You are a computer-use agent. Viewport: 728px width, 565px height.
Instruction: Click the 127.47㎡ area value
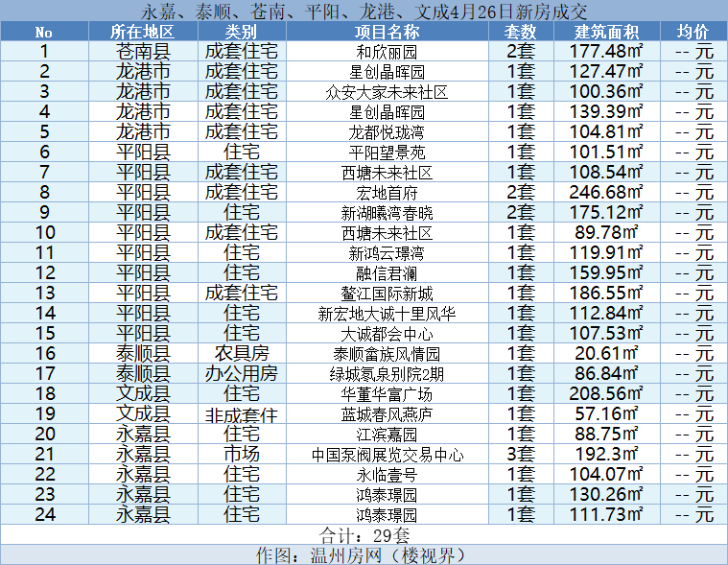click(606, 71)
